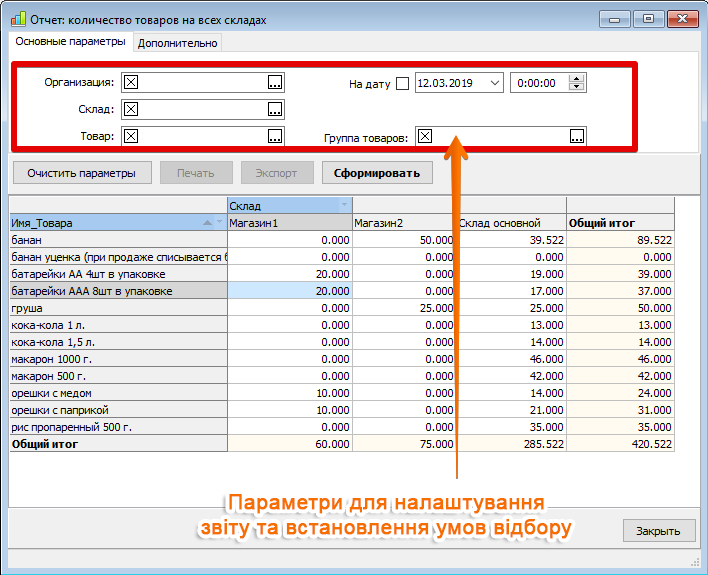Maximize the report window
Viewport: 708px width, 575px height.
pos(648,19)
